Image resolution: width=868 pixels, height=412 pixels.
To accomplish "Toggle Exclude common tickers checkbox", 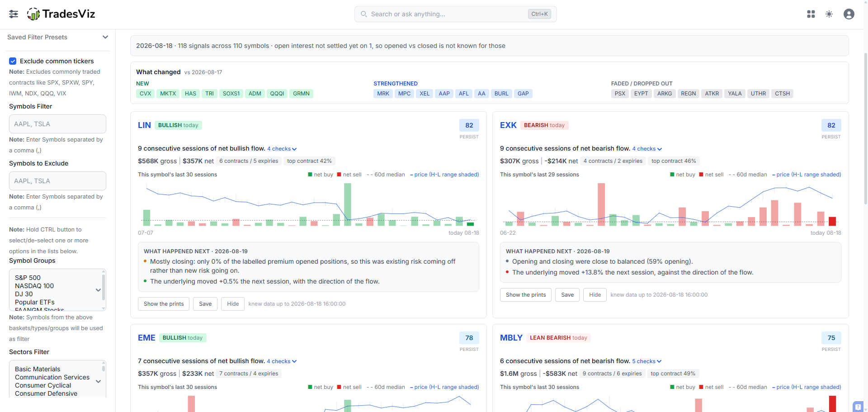I will click(x=13, y=61).
